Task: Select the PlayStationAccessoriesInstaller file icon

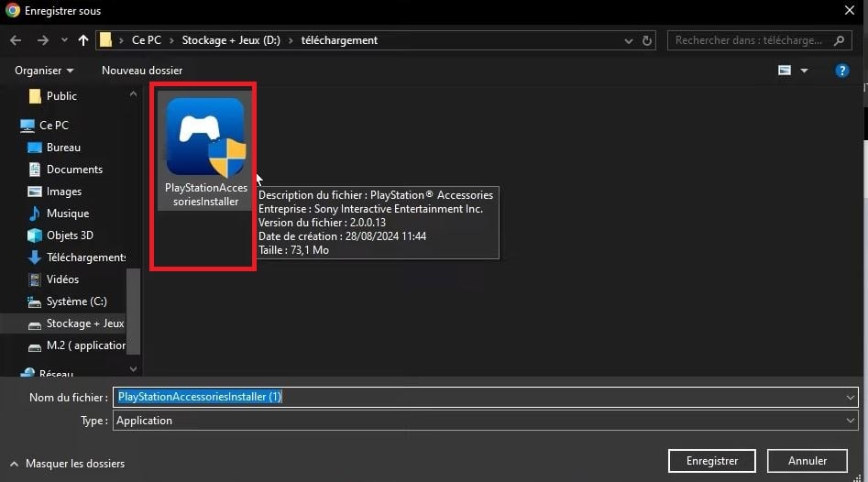Action: coord(205,137)
